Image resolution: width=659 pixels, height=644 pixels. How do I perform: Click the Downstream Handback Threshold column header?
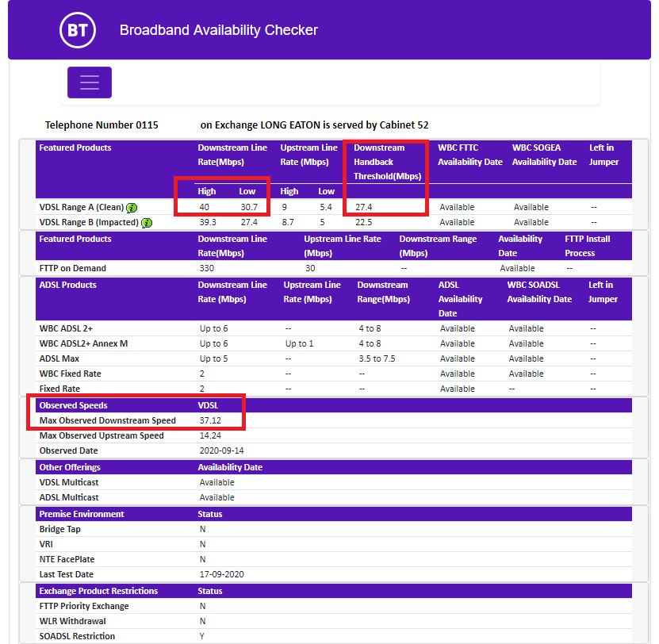click(385, 162)
